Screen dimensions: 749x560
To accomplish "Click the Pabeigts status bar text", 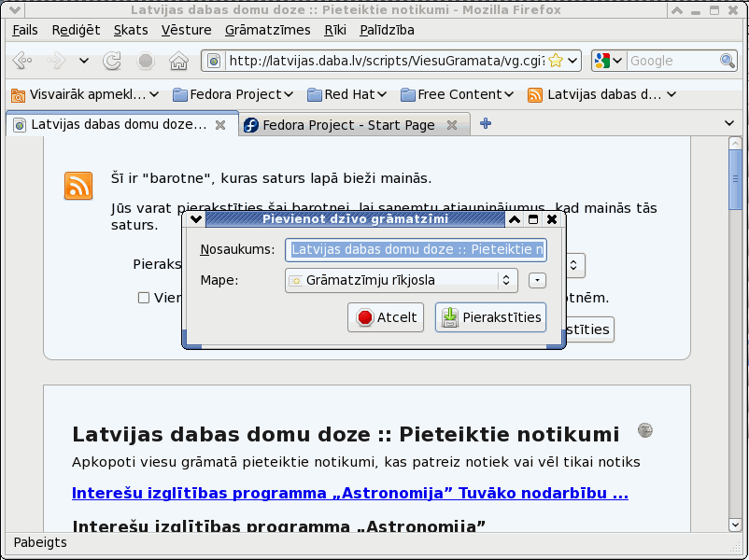I will tap(40, 543).
